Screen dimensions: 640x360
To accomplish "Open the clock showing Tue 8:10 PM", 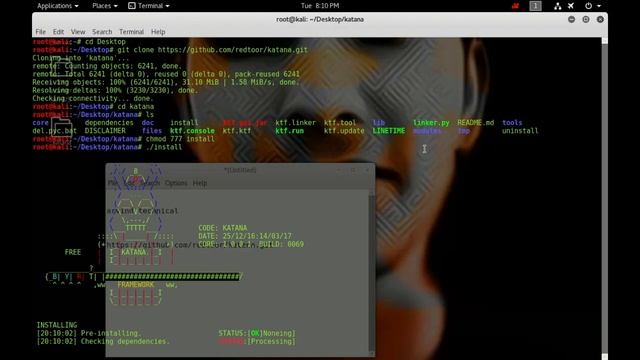I will pyautogui.click(x=320, y=6).
